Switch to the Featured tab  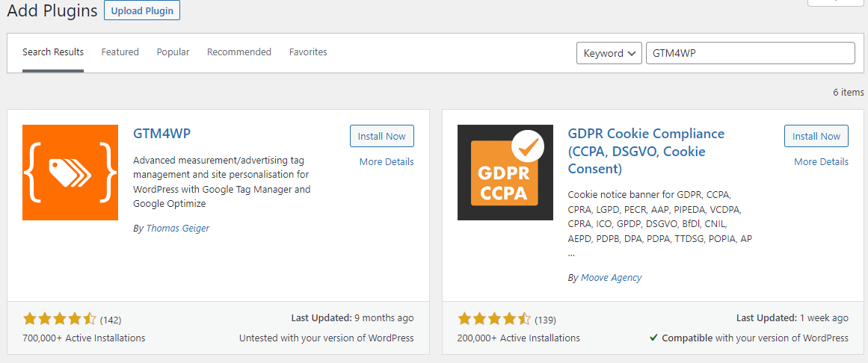click(120, 52)
